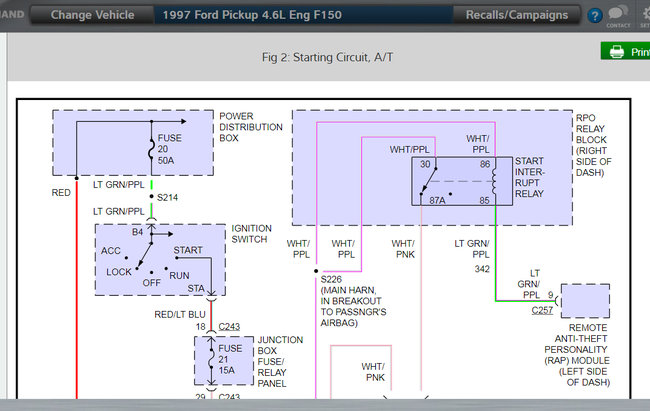Click the START INTERRUPT RELAY label

click(529, 177)
